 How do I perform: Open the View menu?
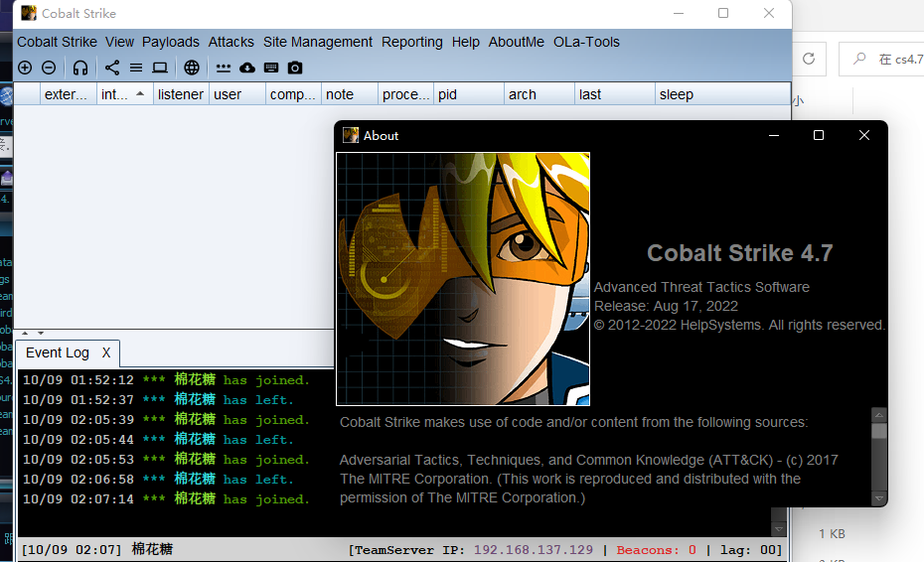119,42
